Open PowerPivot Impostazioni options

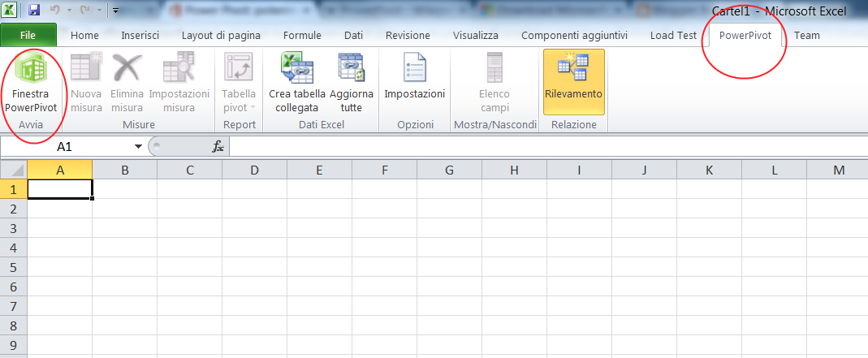click(x=415, y=83)
